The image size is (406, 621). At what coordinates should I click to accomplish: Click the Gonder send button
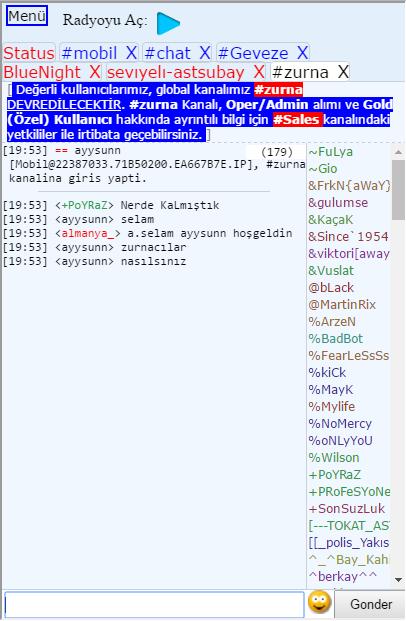click(371, 604)
